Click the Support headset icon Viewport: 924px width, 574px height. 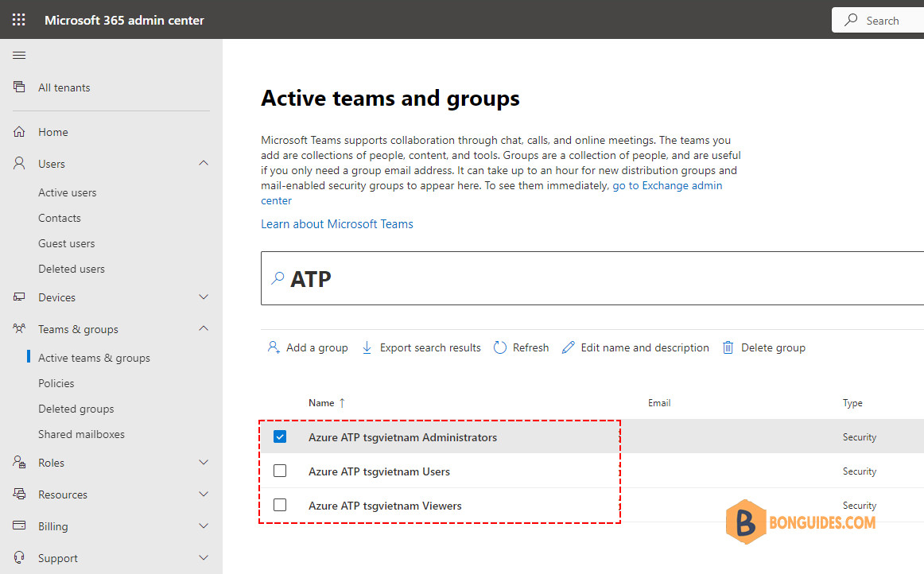[19, 557]
